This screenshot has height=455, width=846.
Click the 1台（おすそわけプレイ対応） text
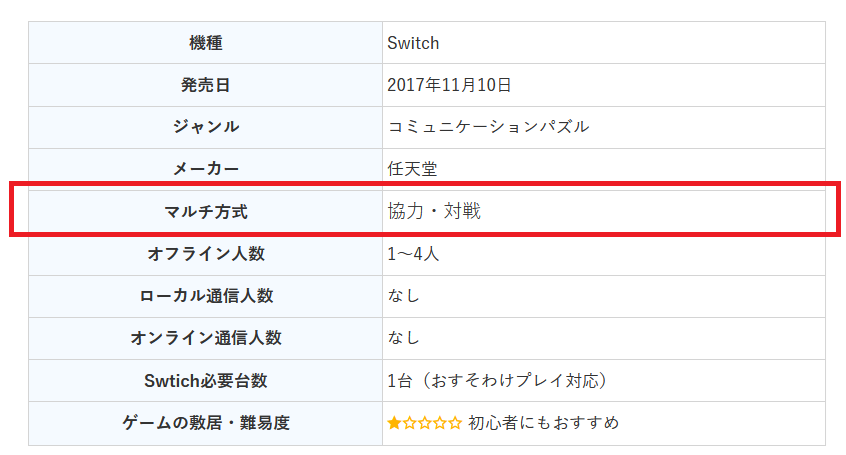pos(497,381)
